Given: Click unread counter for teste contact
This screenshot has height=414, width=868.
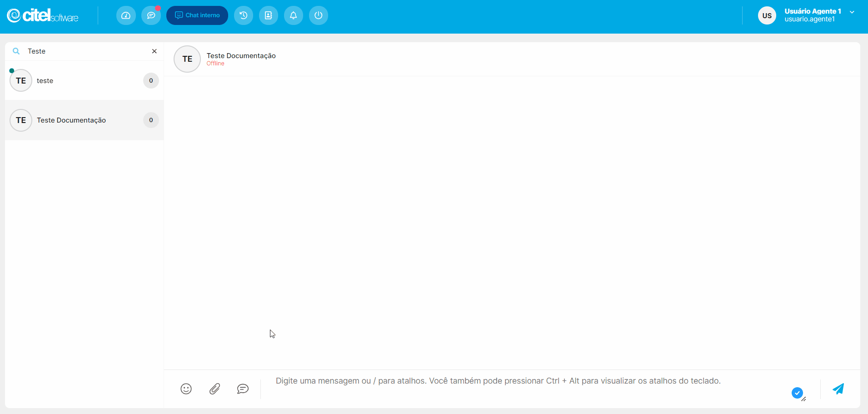Looking at the screenshot, I should [151, 81].
